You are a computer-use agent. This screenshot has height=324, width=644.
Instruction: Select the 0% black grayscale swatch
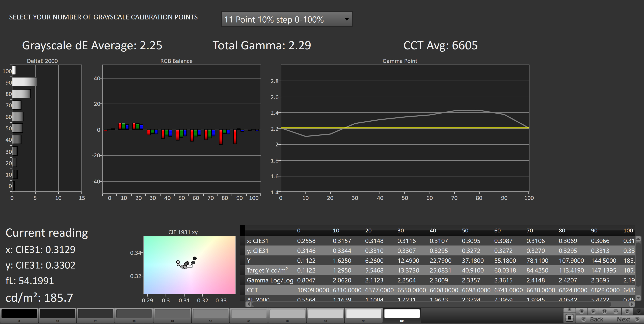coord(19,313)
